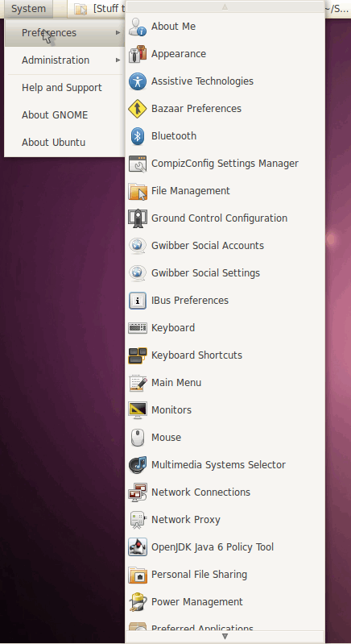Open Personal File Sharing label
This screenshot has height=644, width=351.
[x=200, y=574]
